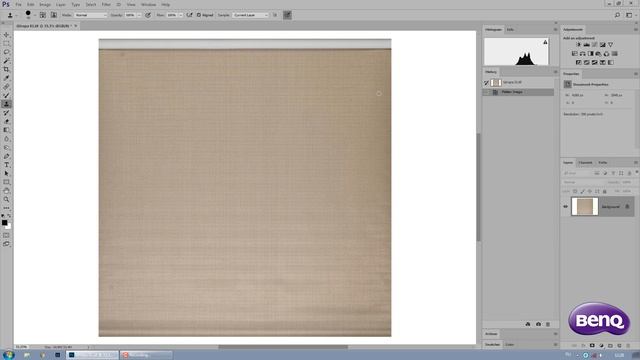Open the Layers panel flyout menu
The width and height of the screenshot is (640, 360).
[636, 162]
